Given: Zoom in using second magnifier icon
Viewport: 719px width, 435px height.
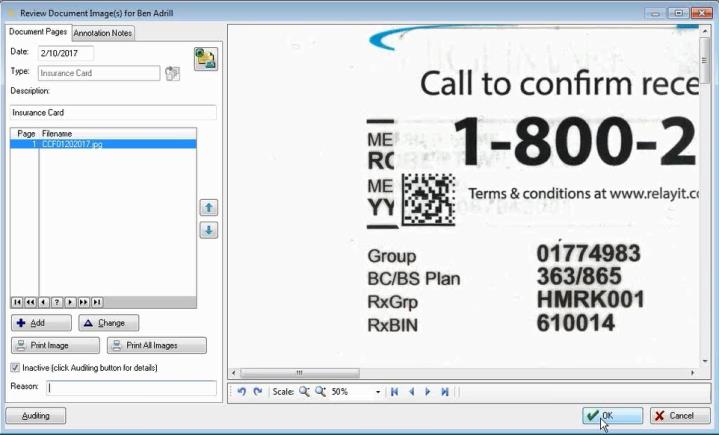Looking at the screenshot, I should (321, 392).
